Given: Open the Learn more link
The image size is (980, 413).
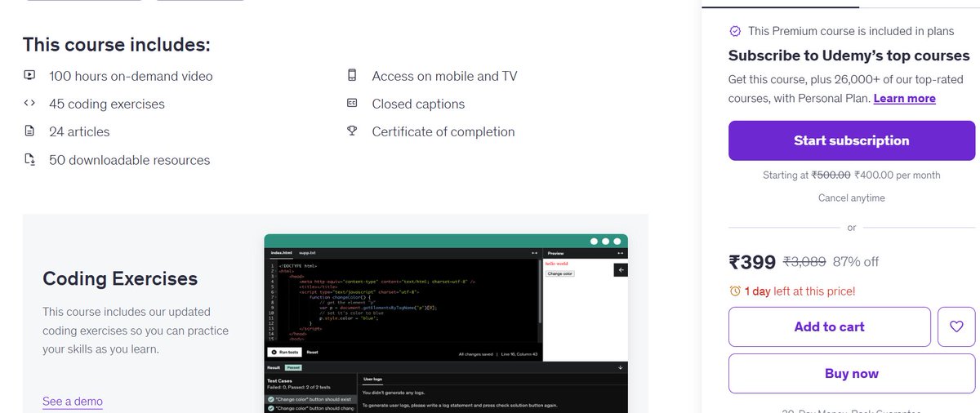Looking at the screenshot, I should tap(904, 98).
